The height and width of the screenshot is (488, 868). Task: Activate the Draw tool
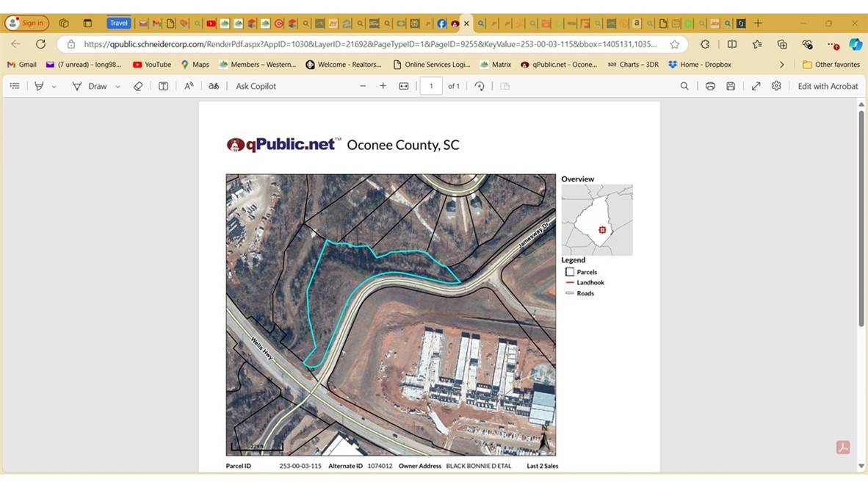90,86
